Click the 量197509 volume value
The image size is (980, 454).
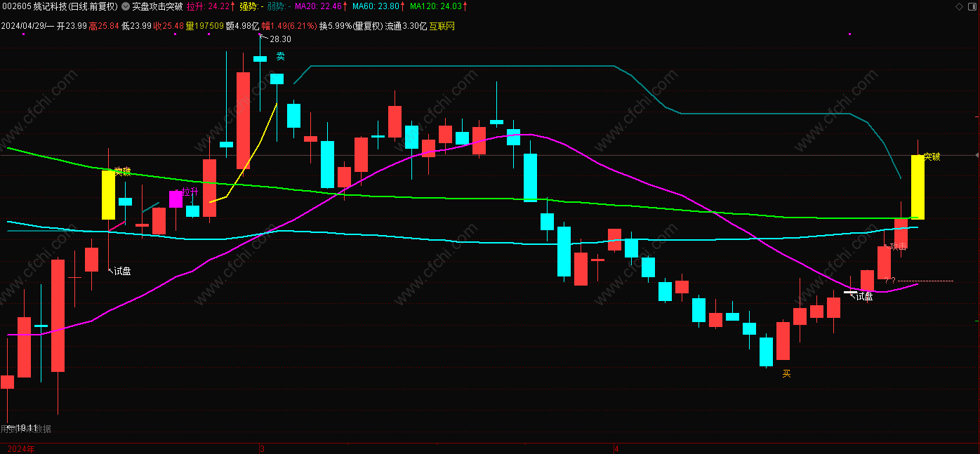tap(204, 26)
